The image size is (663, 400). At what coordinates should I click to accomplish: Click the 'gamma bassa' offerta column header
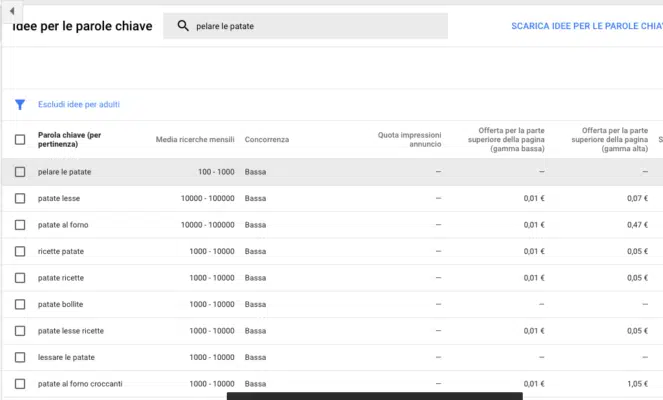pyautogui.click(x=506, y=140)
